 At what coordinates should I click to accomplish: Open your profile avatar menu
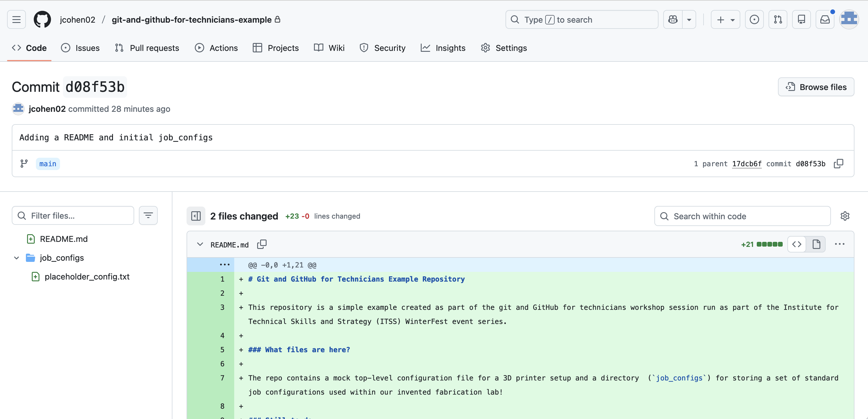coord(849,19)
